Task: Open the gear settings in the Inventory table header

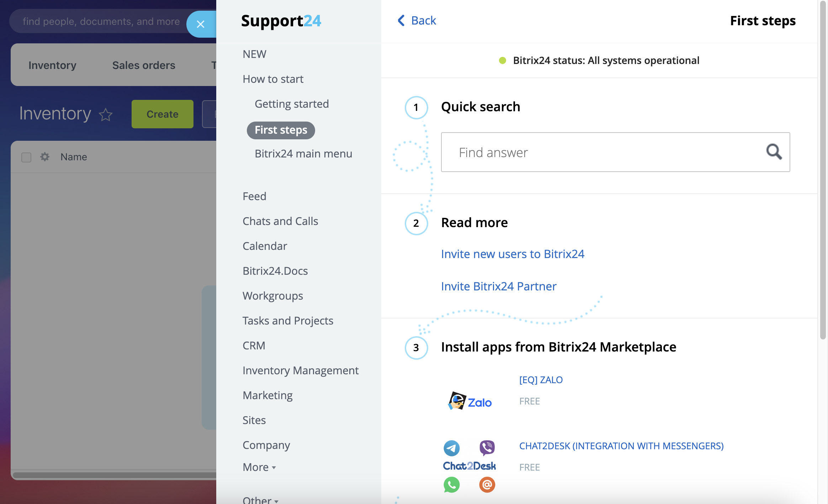Action: pyautogui.click(x=44, y=157)
